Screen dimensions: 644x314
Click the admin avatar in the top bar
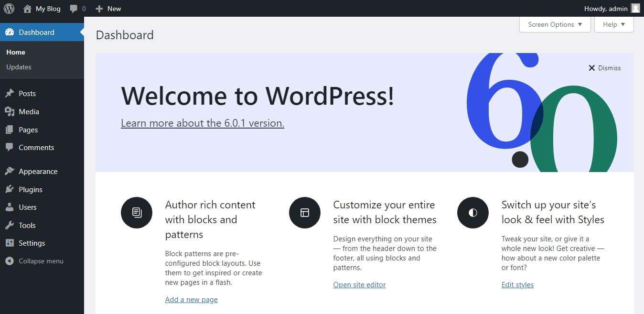635,8
